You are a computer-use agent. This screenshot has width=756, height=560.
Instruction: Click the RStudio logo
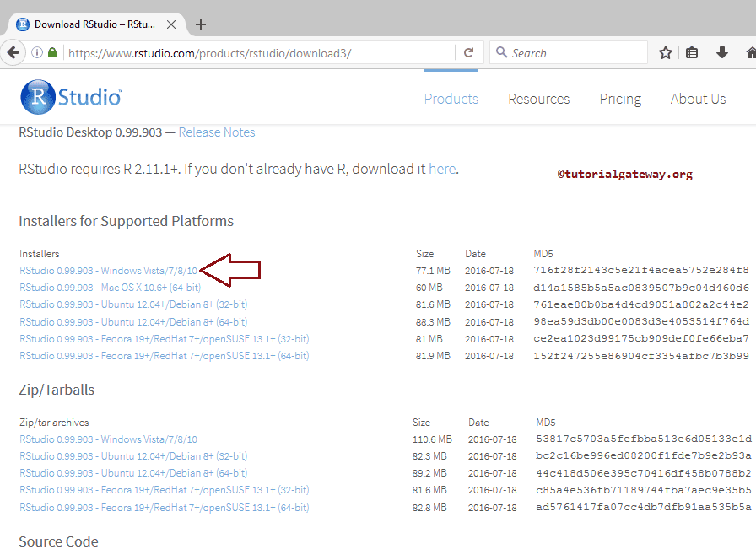(71, 96)
